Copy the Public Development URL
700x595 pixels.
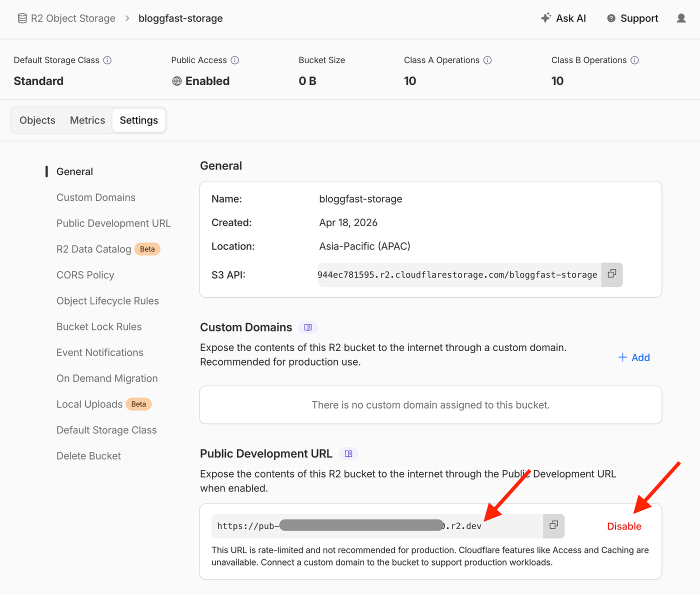[553, 525]
